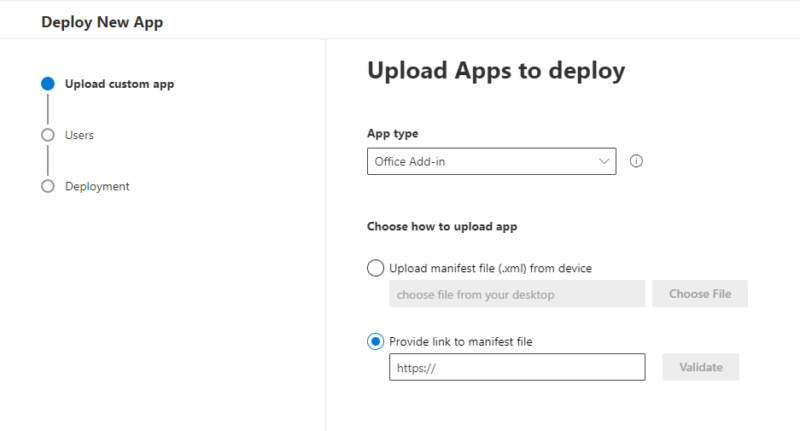Click the Provide link to manifest file label

click(x=460, y=342)
